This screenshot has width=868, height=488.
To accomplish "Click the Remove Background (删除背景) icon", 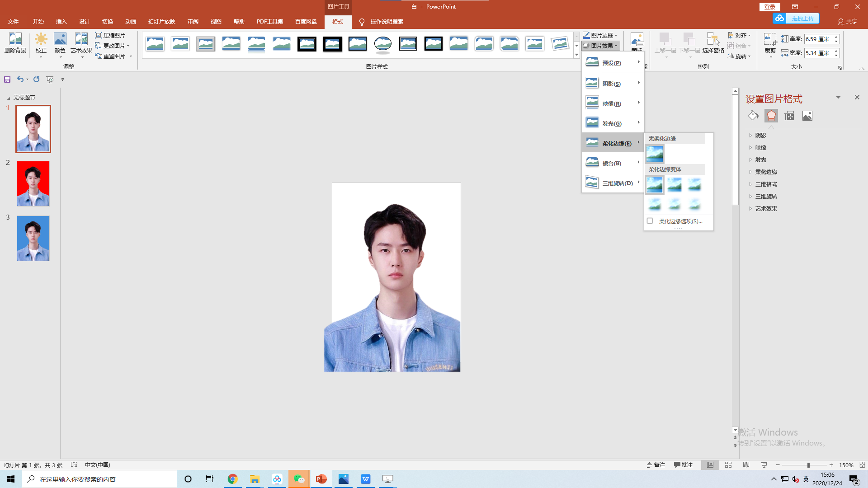I will tap(15, 40).
